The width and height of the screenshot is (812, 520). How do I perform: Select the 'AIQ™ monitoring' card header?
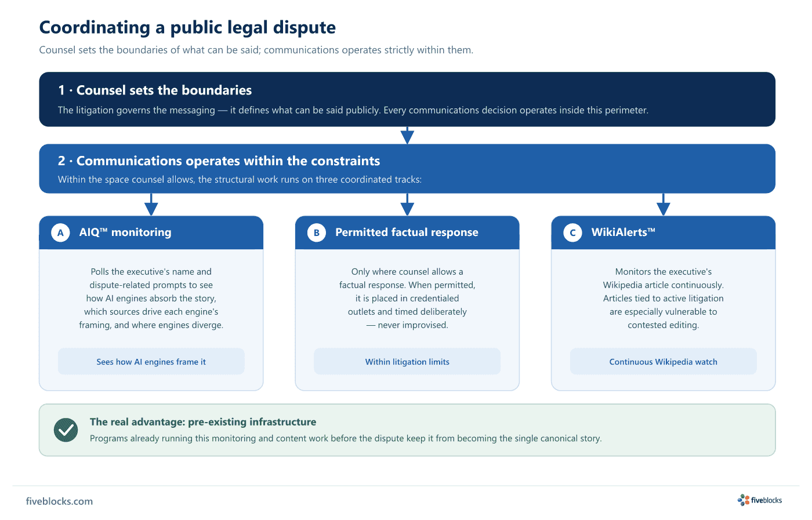[x=151, y=232]
